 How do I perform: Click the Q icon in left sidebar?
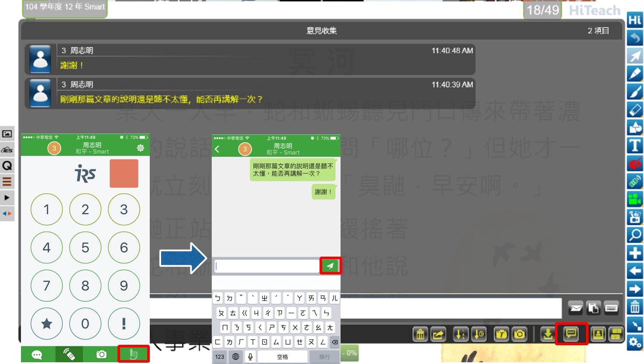[7, 165]
